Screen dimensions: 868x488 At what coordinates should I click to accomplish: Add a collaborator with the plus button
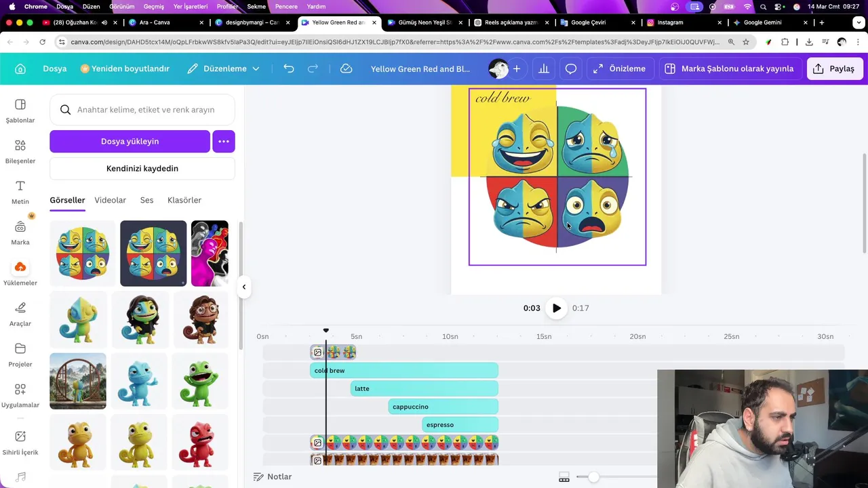[x=517, y=68]
